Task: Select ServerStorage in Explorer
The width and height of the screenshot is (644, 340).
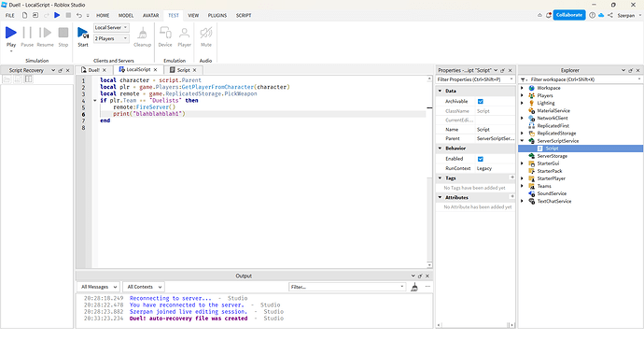Action: (552, 156)
